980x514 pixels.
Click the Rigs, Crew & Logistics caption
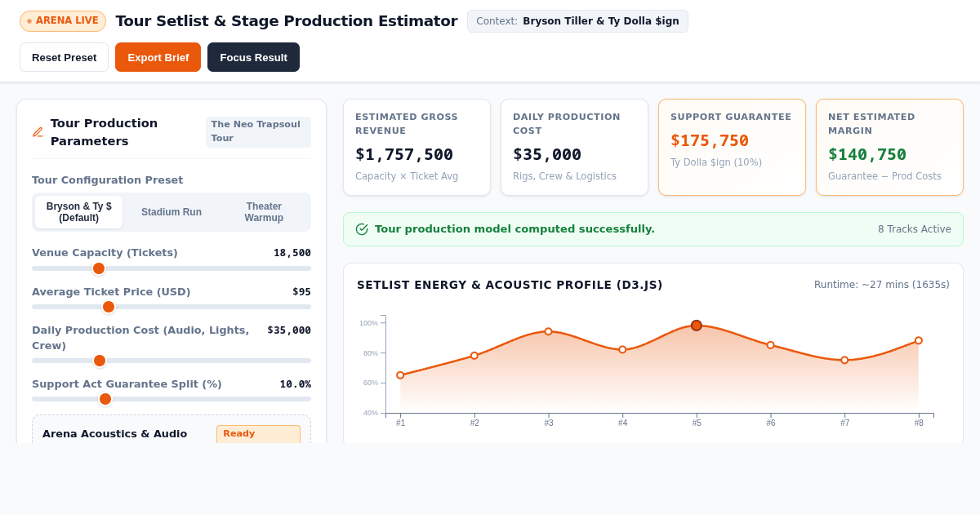[x=564, y=176]
